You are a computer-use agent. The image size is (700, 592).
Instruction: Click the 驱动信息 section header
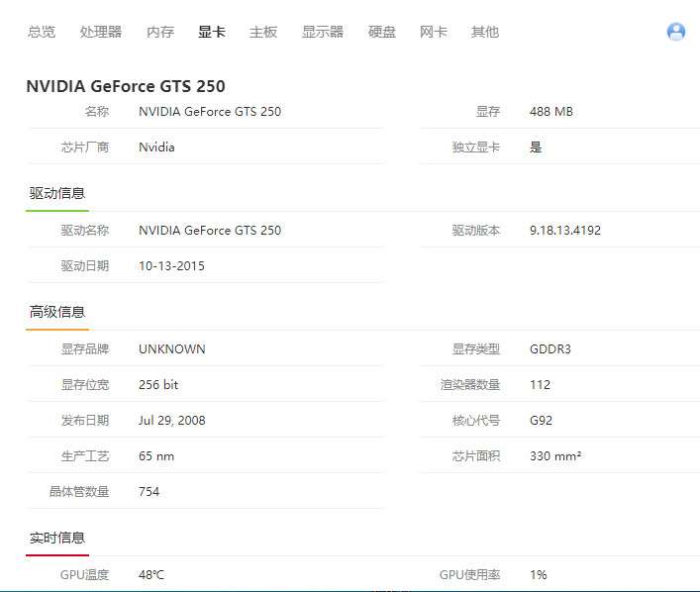[x=57, y=194]
